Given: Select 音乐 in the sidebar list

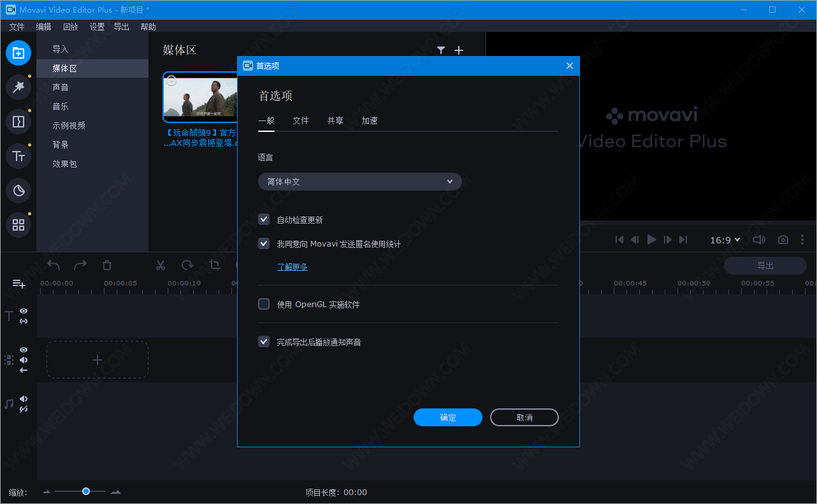Looking at the screenshot, I should [x=92, y=106].
